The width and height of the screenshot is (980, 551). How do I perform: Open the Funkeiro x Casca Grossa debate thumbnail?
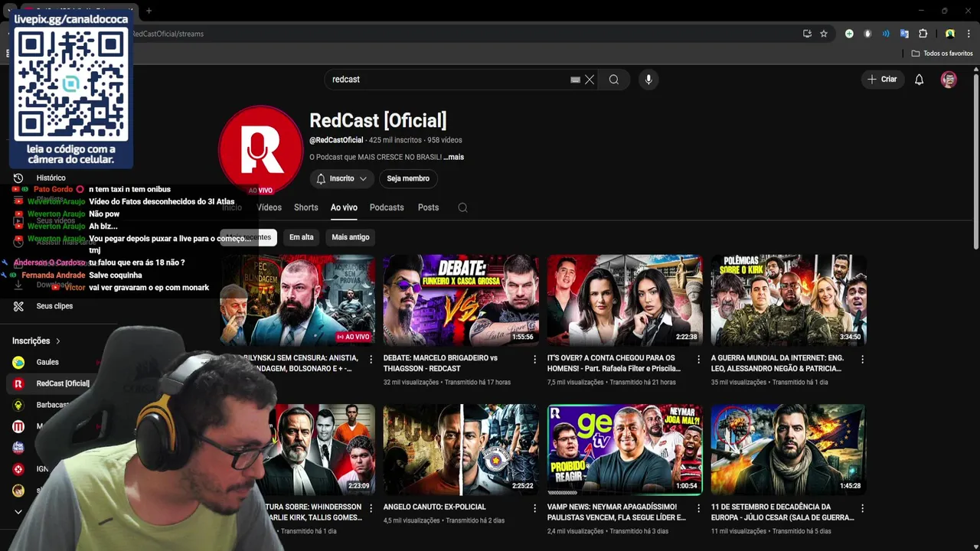(x=461, y=300)
